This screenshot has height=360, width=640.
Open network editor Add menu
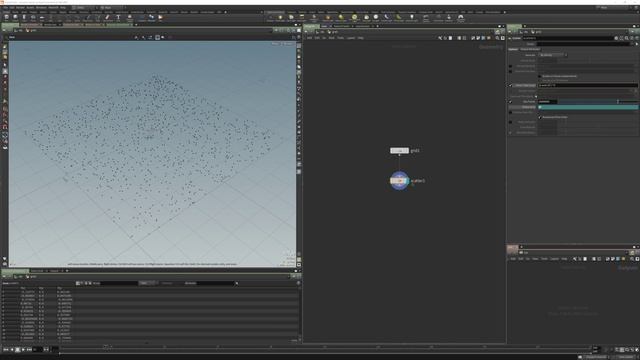[x=309, y=38]
